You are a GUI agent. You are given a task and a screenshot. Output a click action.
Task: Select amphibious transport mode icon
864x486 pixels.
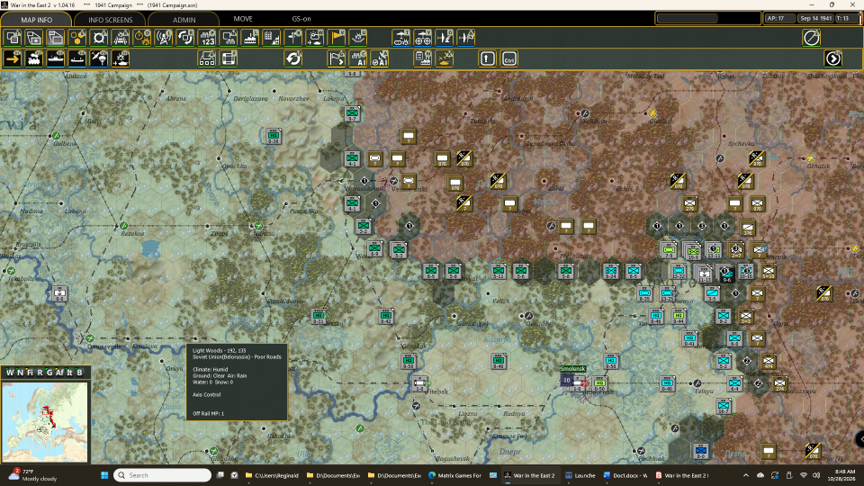[x=77, y=58]
